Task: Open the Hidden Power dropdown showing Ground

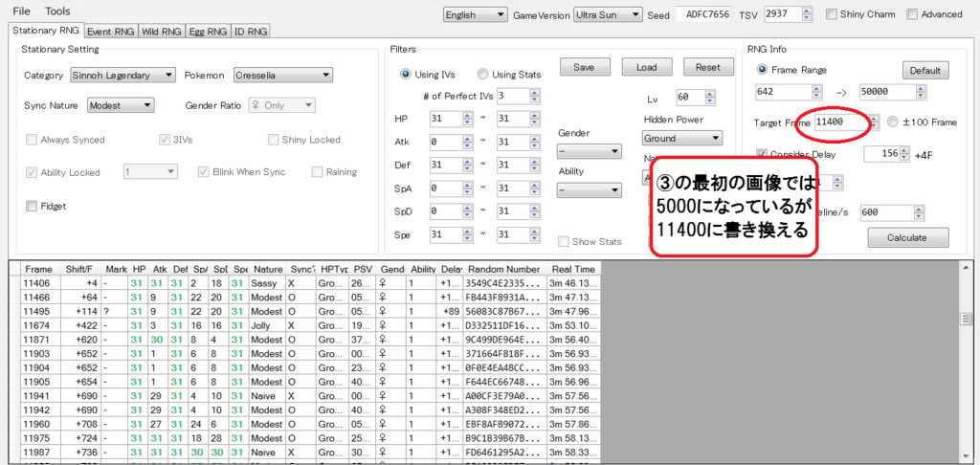Action: [x=681, y=138]
